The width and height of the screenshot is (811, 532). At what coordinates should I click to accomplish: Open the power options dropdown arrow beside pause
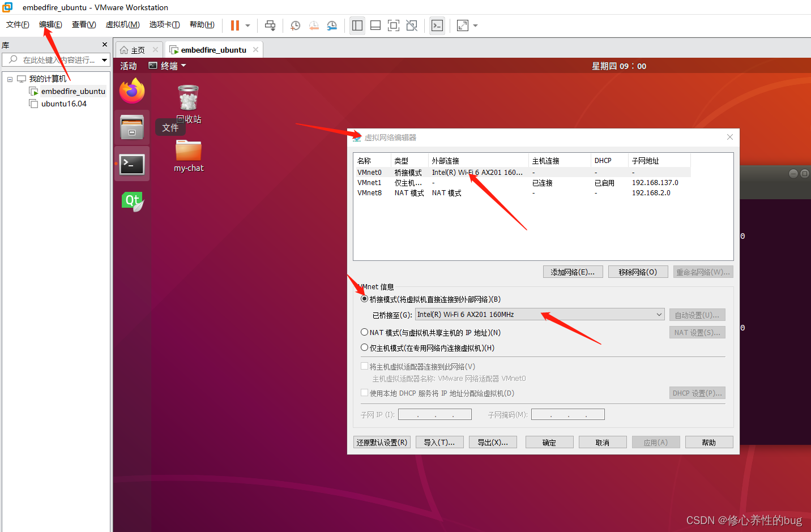click(247, 25)
